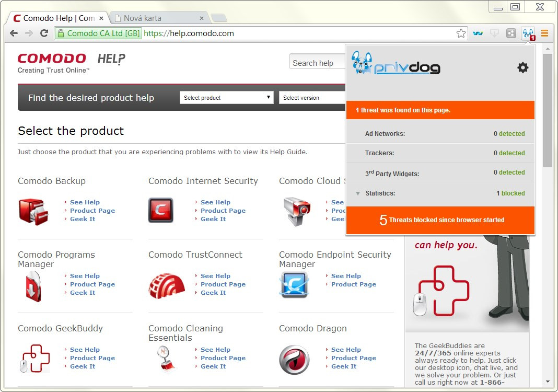The height and width of the screenshot is (392, 558).
Task: Click Geek It under Comodo Dragon
Action: click(x=344, y=366)
